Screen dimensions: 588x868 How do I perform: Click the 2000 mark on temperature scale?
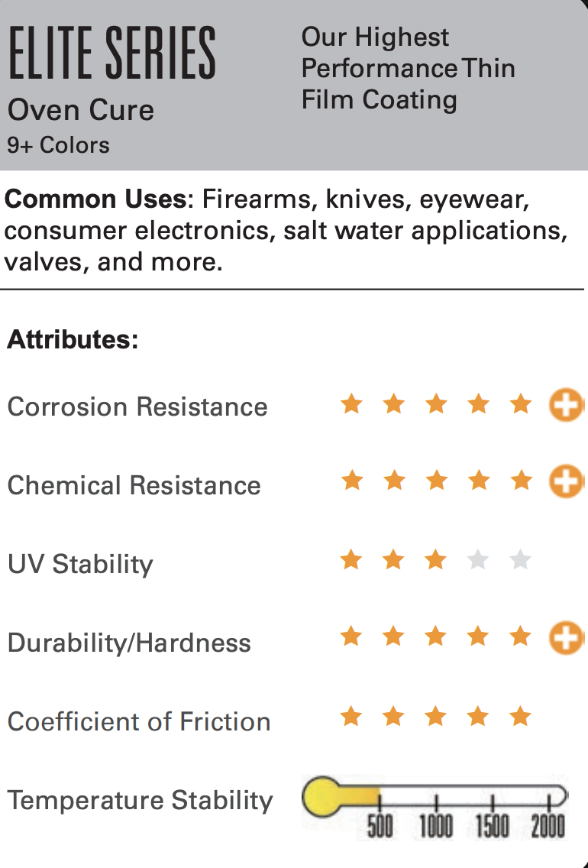click(x=548, y=826)
